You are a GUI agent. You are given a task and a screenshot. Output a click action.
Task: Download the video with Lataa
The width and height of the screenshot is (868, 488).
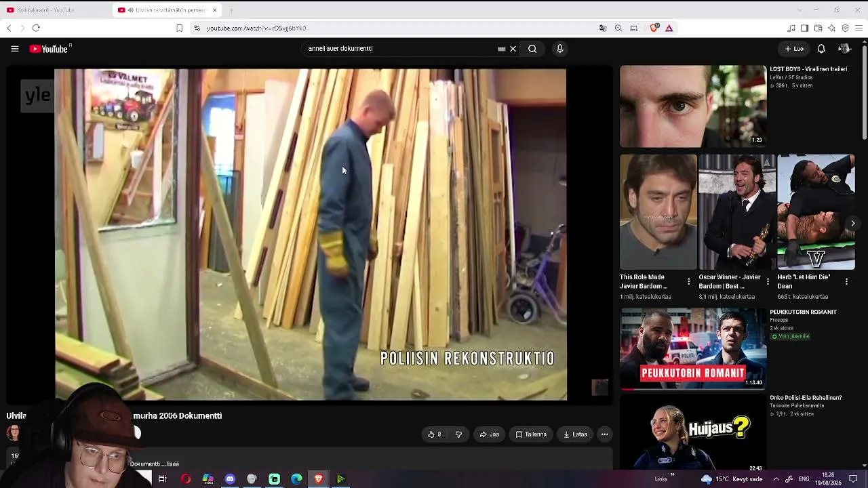(x=575, y=434)
